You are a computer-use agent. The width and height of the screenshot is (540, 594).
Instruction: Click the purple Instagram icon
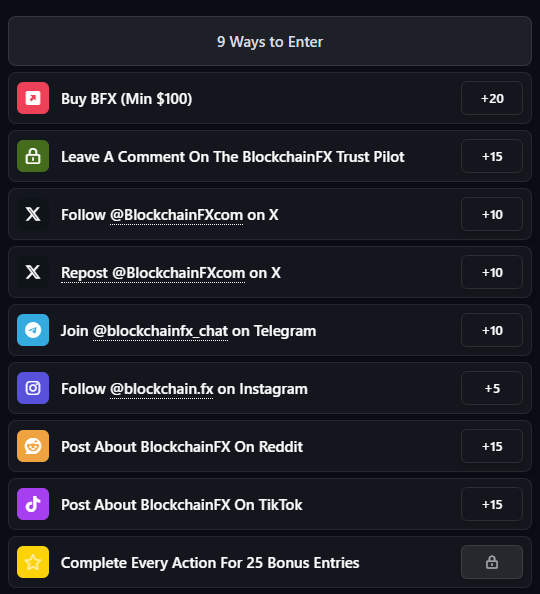pos(33,388)
